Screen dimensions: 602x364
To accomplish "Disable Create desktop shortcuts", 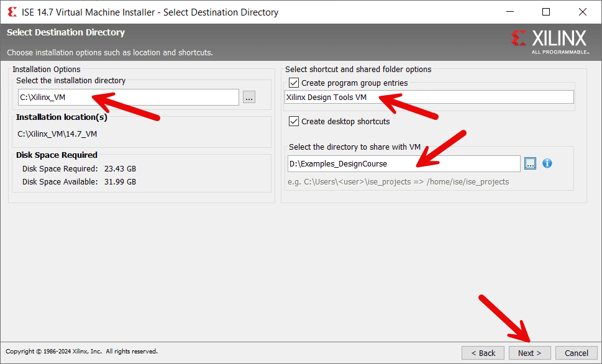I will point(294,121).
